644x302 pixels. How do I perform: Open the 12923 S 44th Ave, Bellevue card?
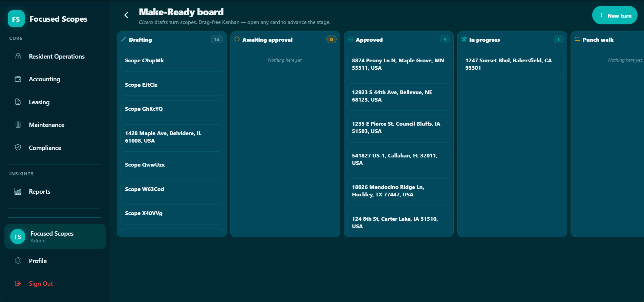coord(399,97)
